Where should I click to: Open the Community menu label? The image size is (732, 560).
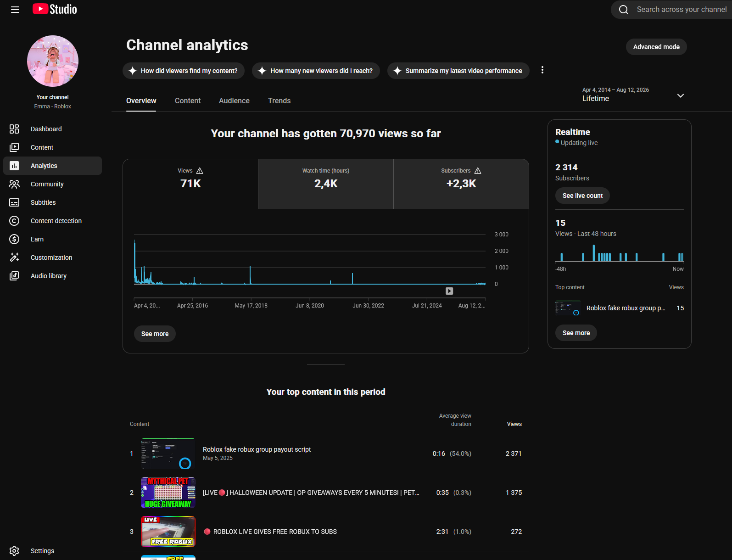(x=47, y=184)
